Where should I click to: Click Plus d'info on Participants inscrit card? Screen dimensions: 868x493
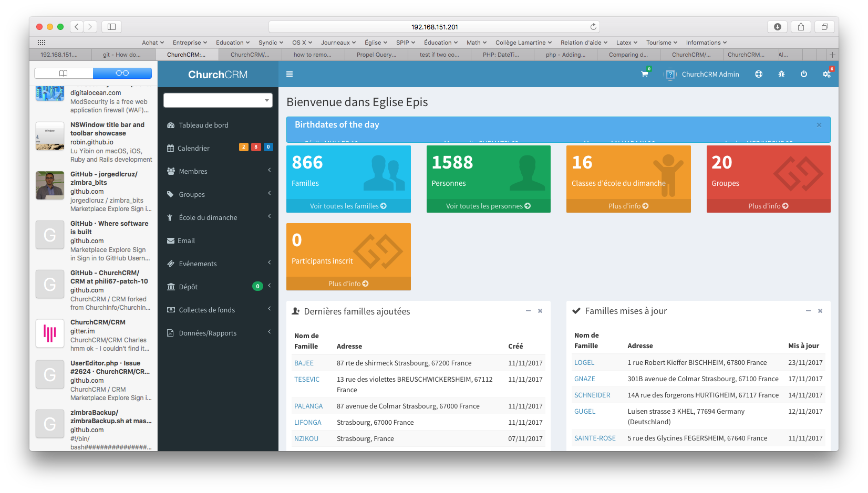(x=348, y=284)
